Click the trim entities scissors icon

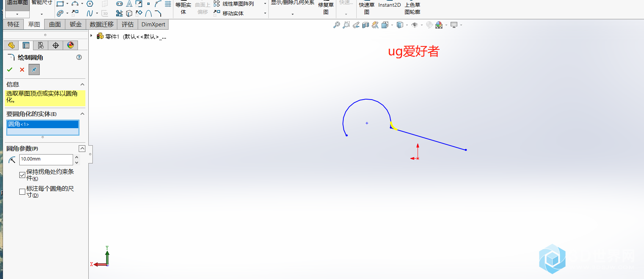click(120, 13)
